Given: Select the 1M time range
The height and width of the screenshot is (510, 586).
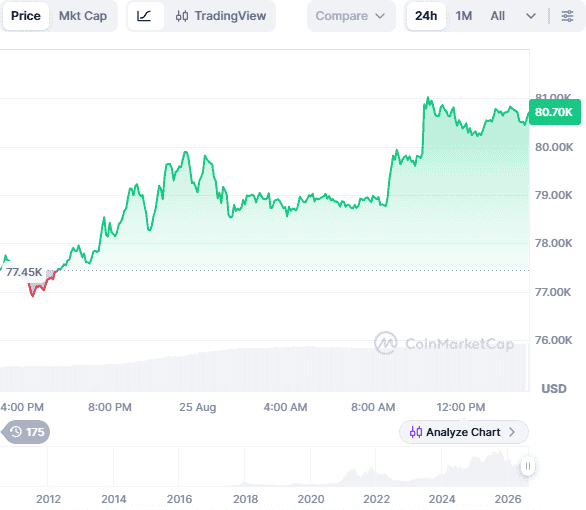Looking at the screenshot, I should coord(464,16).
